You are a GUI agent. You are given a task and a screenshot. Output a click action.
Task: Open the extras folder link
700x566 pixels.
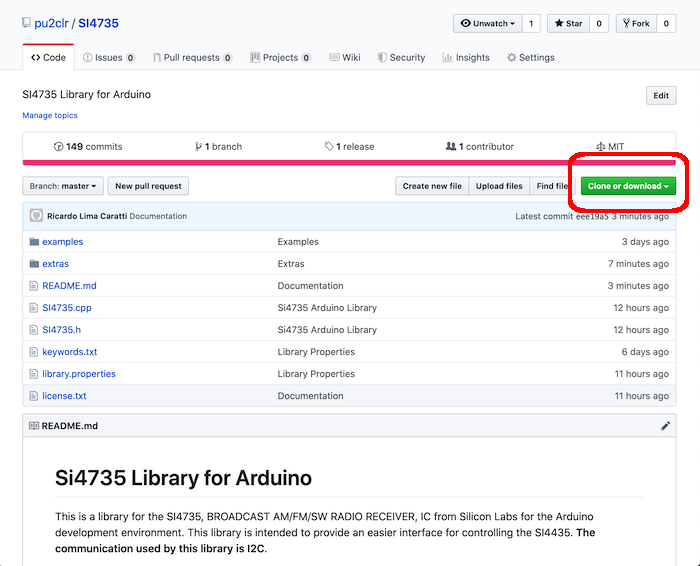point(55,263)
